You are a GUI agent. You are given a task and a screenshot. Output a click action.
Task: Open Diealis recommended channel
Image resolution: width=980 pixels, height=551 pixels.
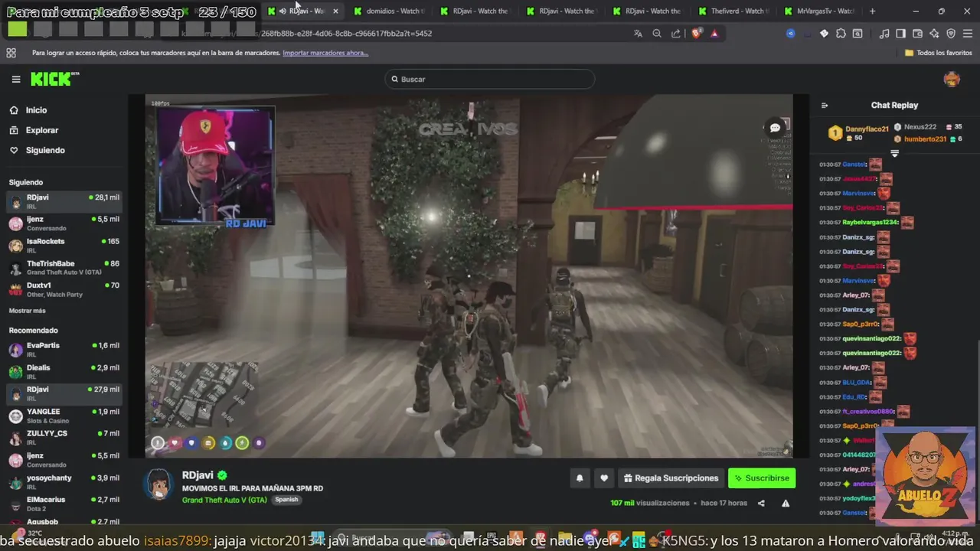click(64, 372)
